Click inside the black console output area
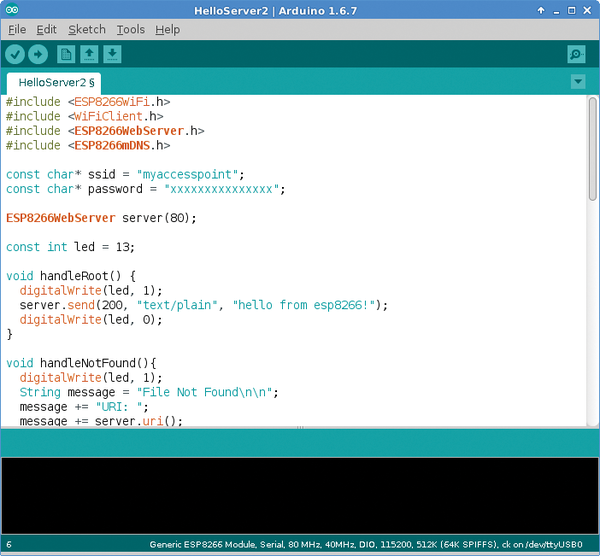Image resolution: width=600 pixels, height=556 pixels. 300,495
